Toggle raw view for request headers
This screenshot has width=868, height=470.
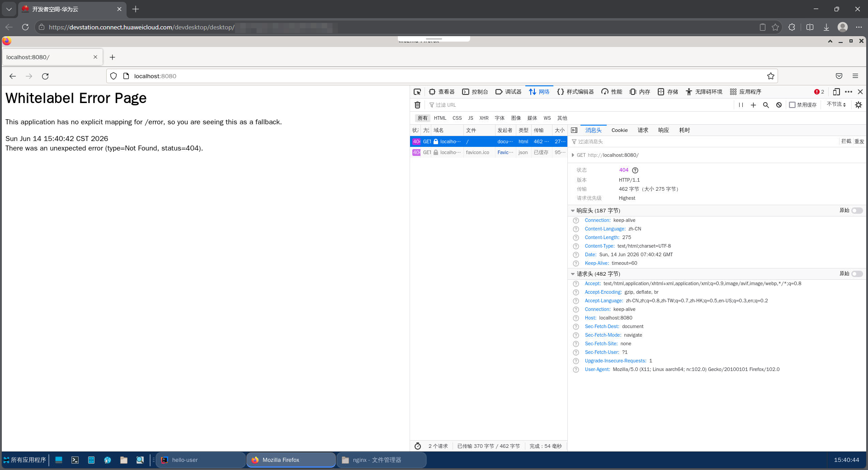coord(857,274)
